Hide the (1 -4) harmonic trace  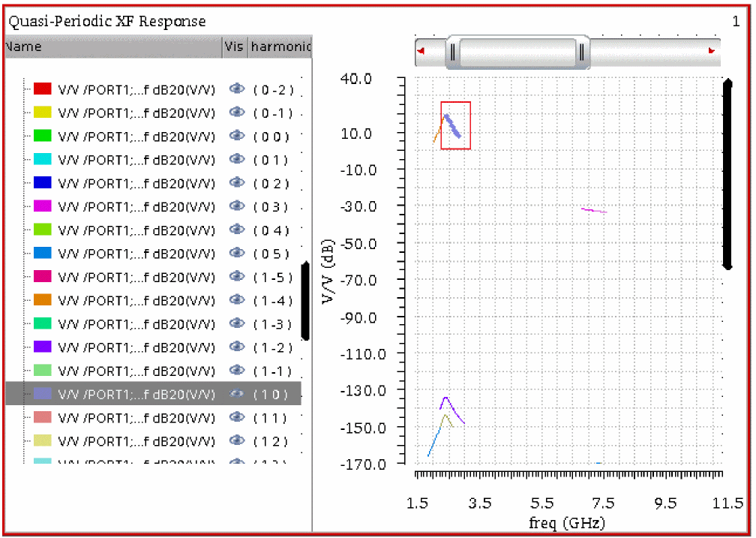click(x=237, y=299)
